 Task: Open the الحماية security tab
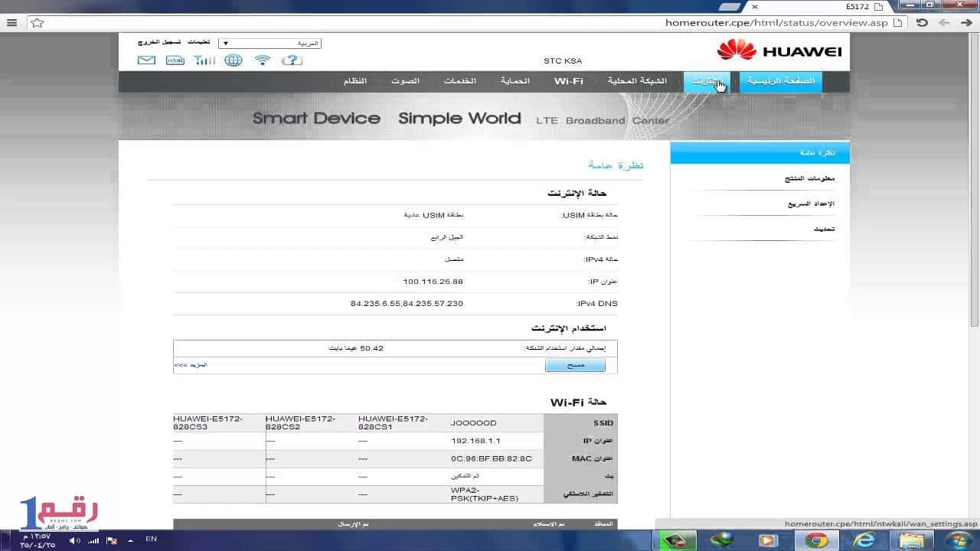pyautogui.click(x=514, y=80)
